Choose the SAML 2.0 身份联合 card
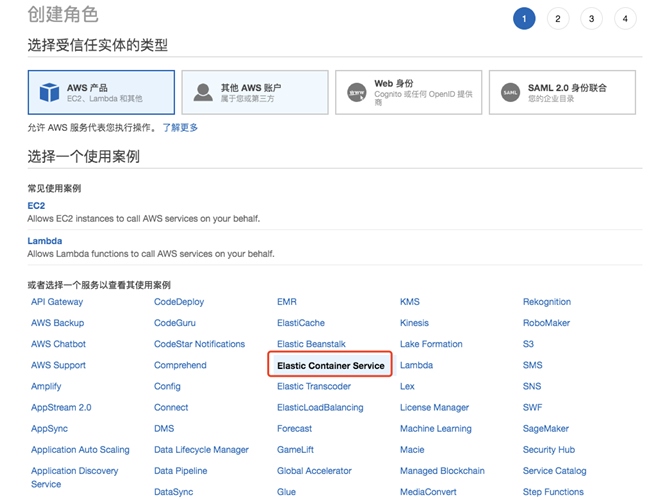 click(x=562, y=92)
